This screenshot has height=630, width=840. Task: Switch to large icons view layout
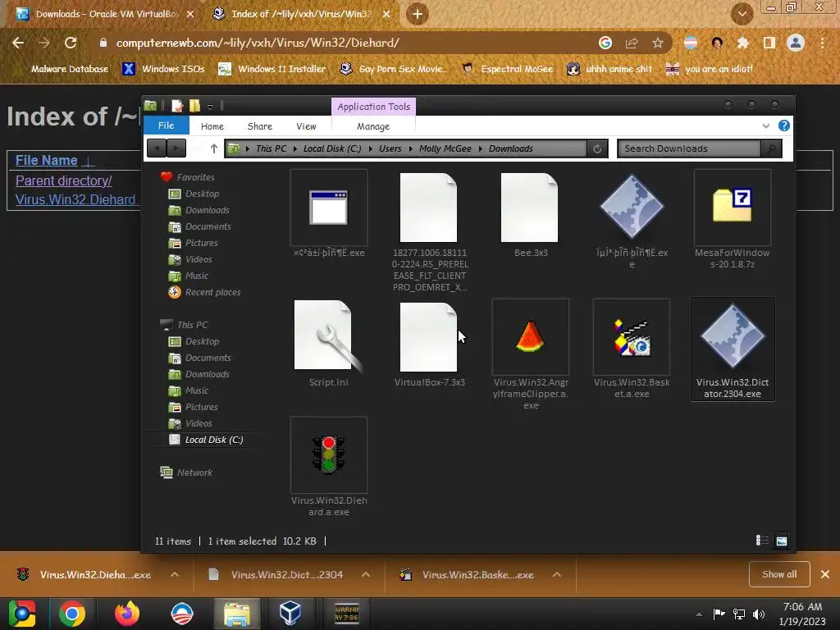click(782, 541)
